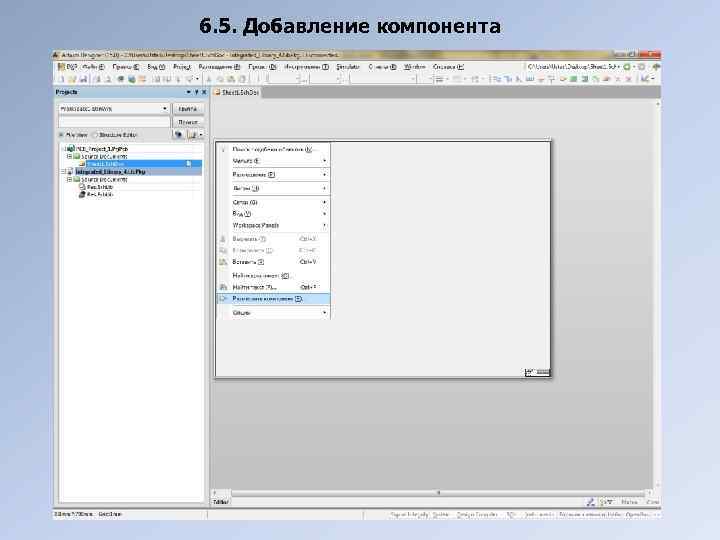Open the Опции submenu in context menu
Viewport: 720px width, 540px height.
point(273,313)
